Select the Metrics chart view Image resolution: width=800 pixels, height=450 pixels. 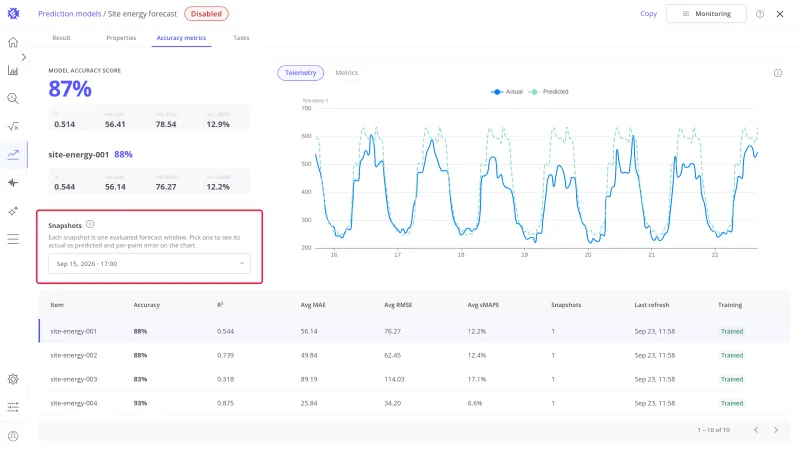[x=346, y=73]
